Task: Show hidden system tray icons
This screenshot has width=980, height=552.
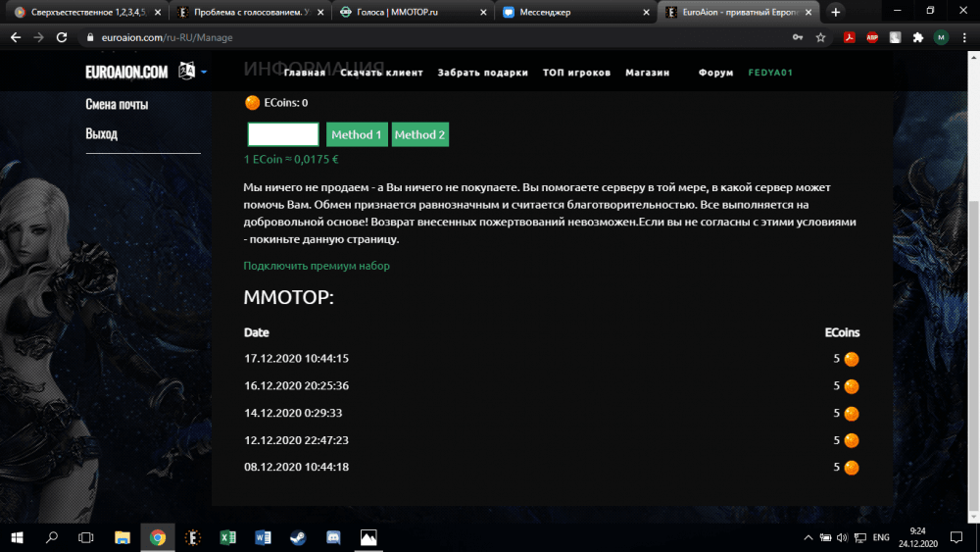Action: [x=808, y=537]
